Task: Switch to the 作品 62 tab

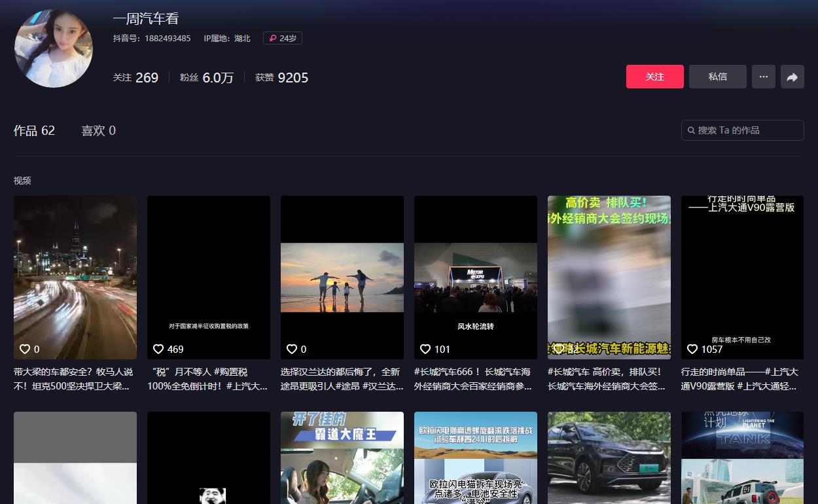Action: coord(34,130)
